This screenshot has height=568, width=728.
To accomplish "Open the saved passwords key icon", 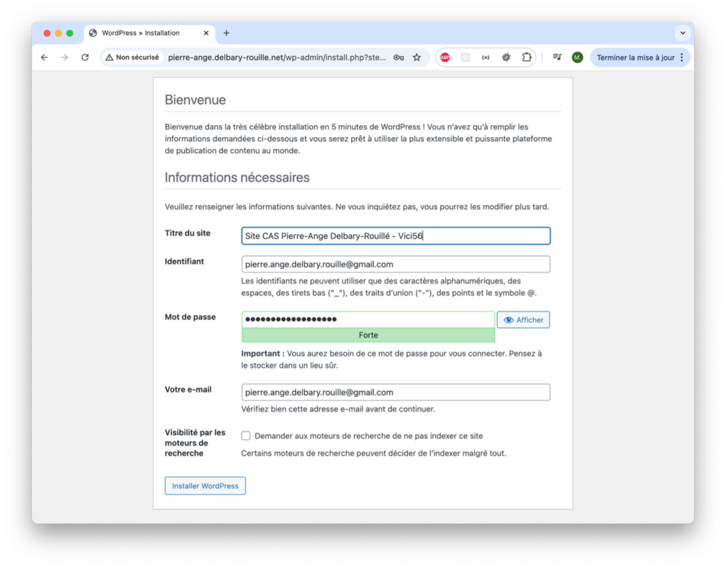I will tap(398, 58).
